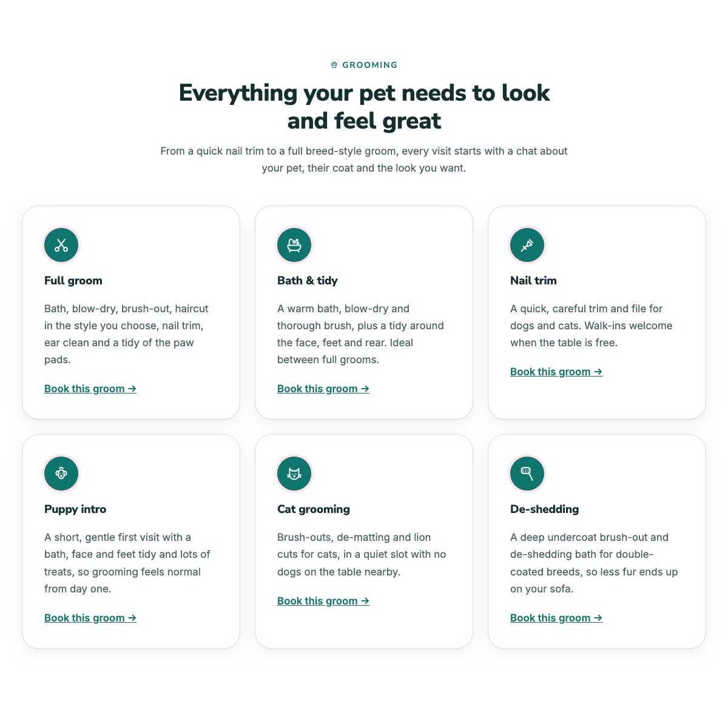Select the De-shedding card title

click(x=545, y=509)
